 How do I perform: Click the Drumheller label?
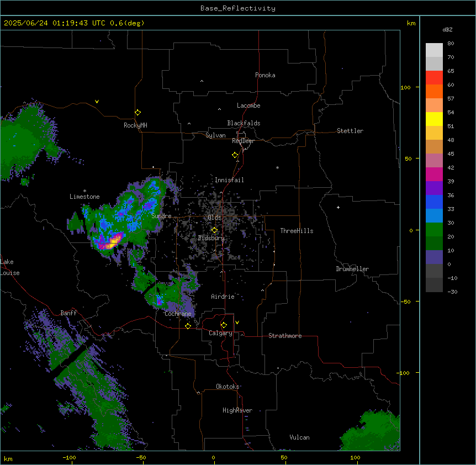[352, 269]
